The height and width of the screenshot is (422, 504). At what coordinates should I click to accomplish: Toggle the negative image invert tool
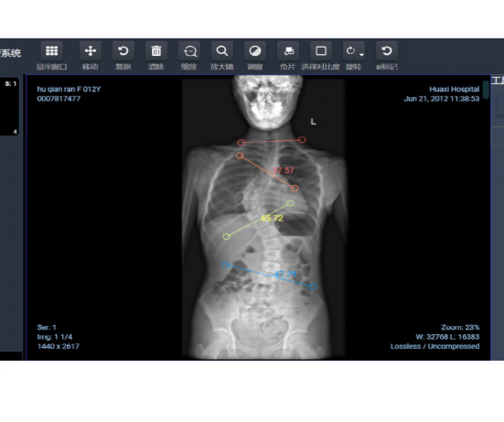tap(288, 51)
